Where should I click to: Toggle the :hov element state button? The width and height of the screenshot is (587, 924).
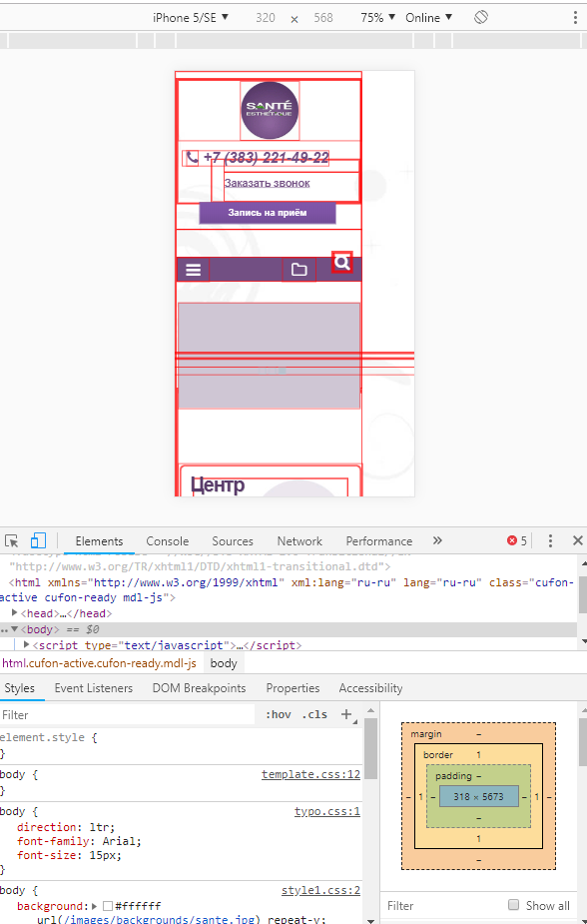pos(278,715)
